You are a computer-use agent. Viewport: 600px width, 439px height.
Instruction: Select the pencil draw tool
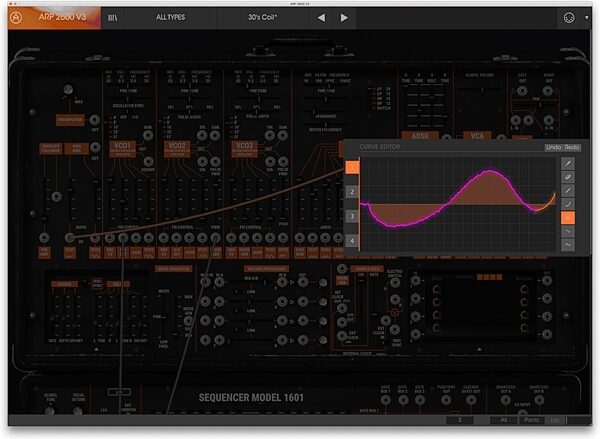point(568,163)
